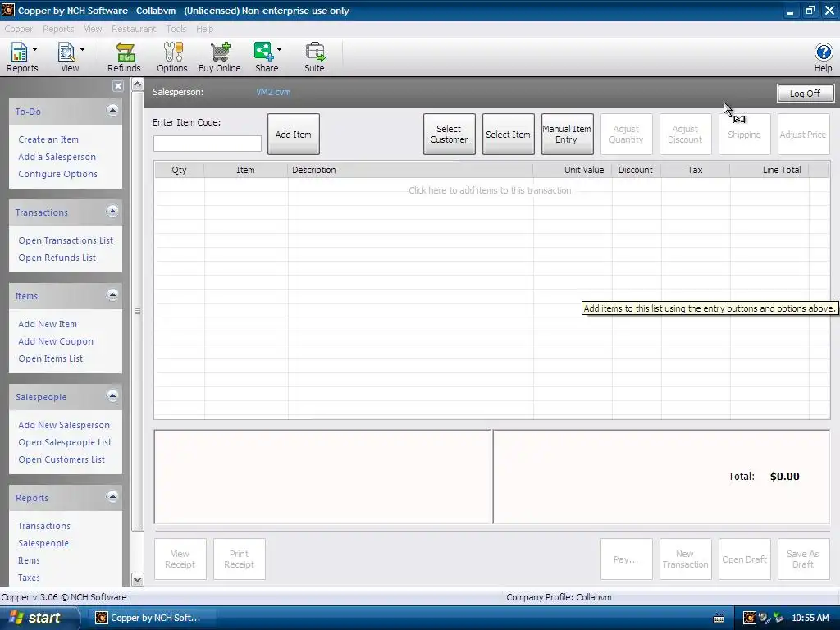This screenshot has width=840, height=630.
Task: Open the Reports menu in menu bar
Action: pyautogui.click(x=58, y=29)
